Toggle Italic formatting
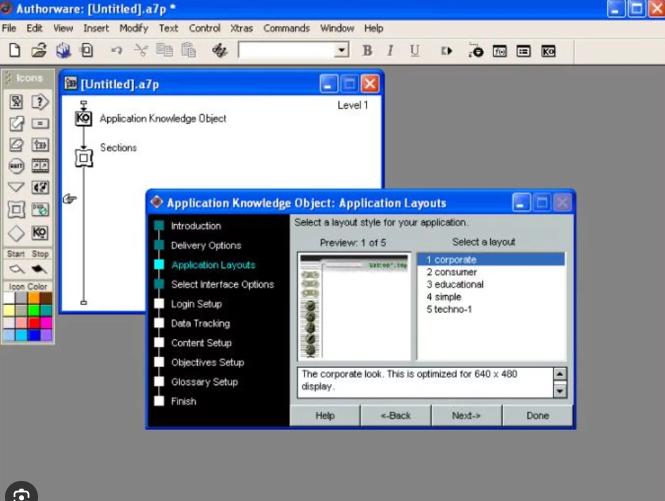The width and height of the screenshot is (665, 501). point(390,50)
